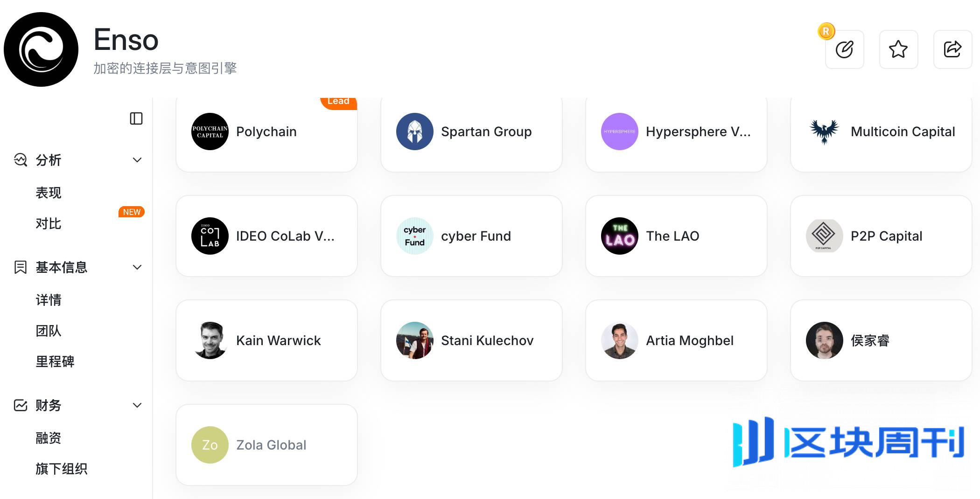Collapse the 基本信息 section chevron
The width and height of the screenshot is (980, 499).
coord(137,267)
